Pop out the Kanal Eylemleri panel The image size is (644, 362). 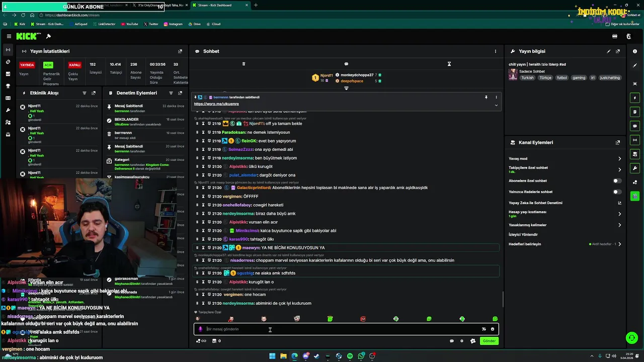point(618,143)
